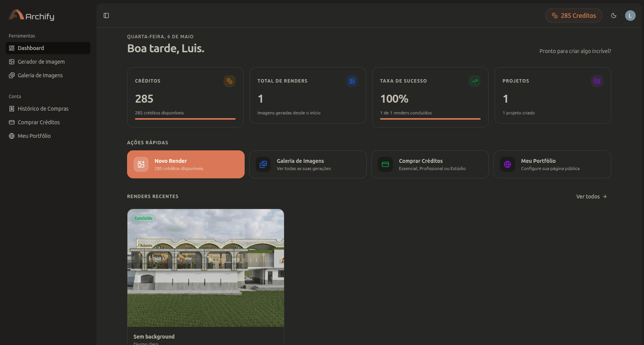This screenshot has height=345, width=644.
Task: Click the sidebar Comprar Créditos card icon
Action: coord(12,122)
